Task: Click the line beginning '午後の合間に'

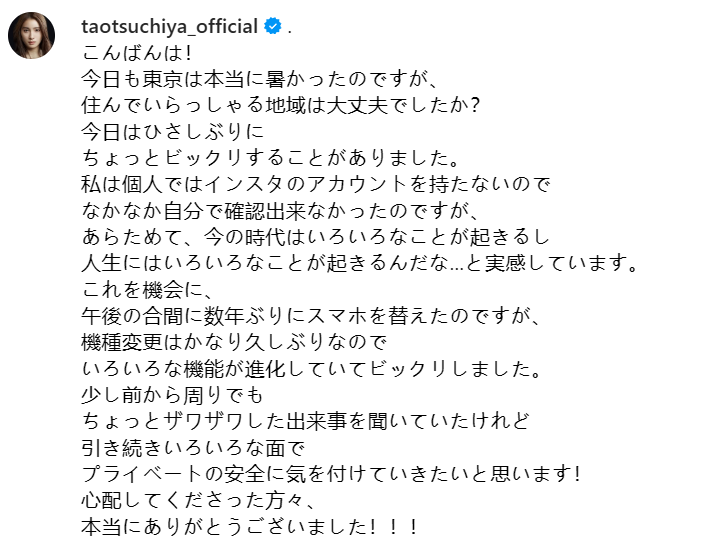Action: (x=310, y=315)
